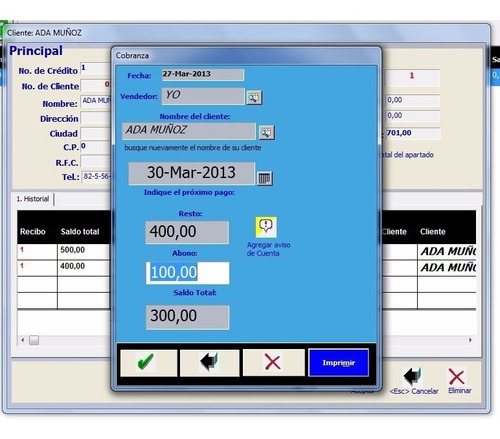Click the Vendedor YO field

click(x=203, y=96)
